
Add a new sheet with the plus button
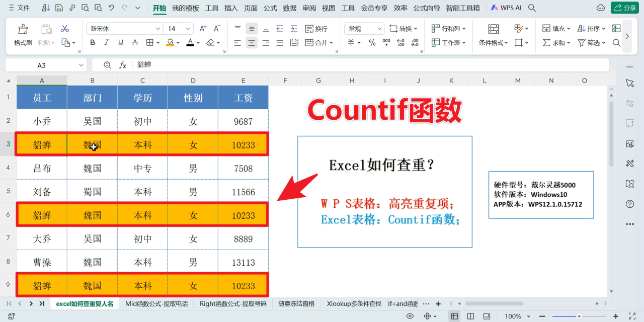click(438, 303)
